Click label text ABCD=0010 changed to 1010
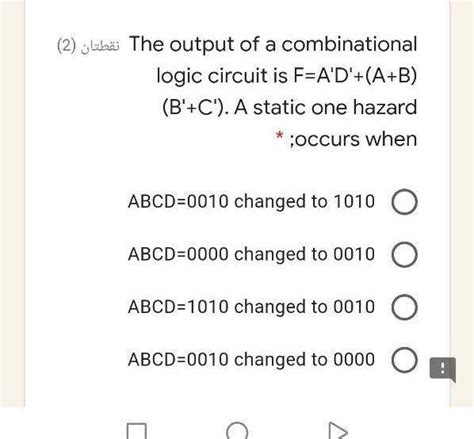Viewport: 474px width, 439px height. click(x=251, y=201)
